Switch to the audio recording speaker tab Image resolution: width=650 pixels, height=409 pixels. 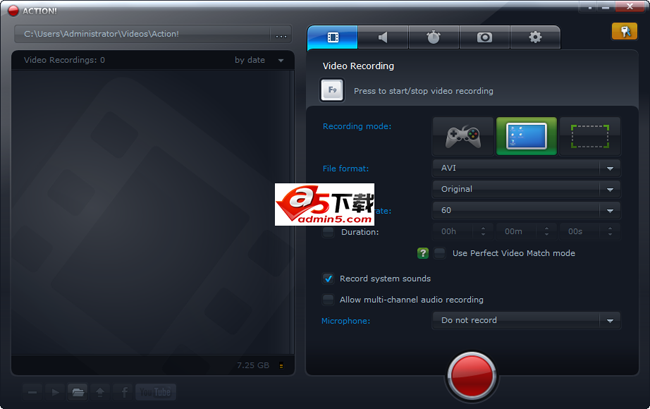tap(383, 37)
